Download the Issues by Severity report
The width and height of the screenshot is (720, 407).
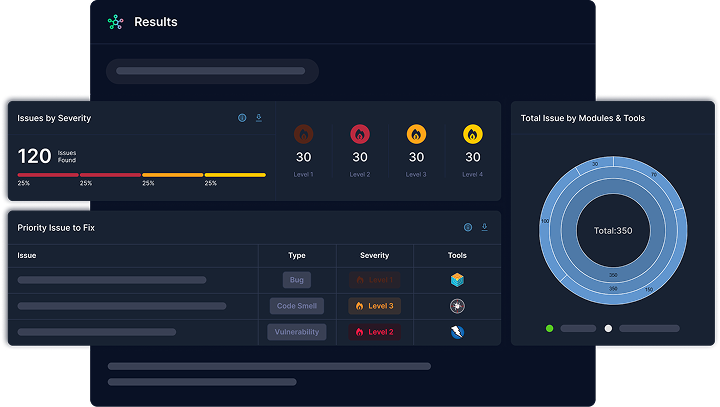pyautogui.click(x=259, y=118)
